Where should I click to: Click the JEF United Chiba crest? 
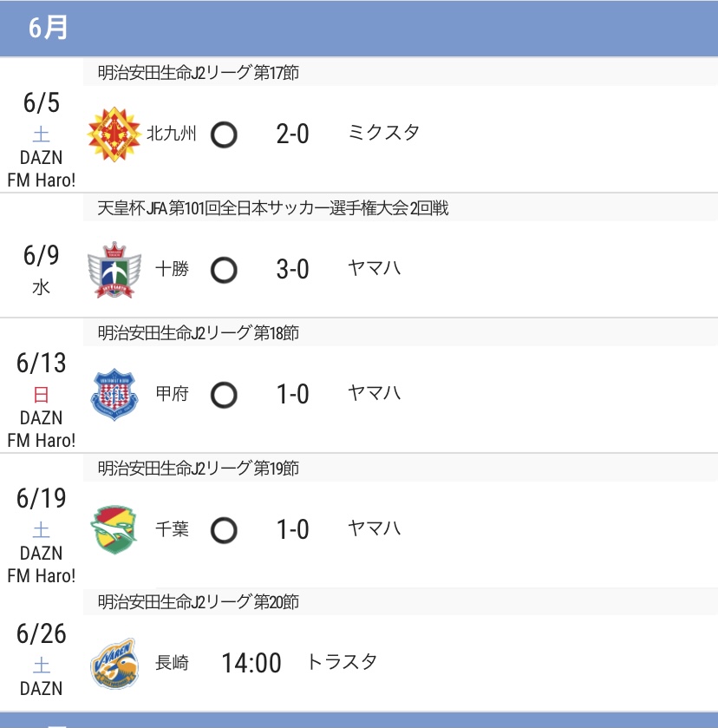pyautogui.click(x=114, y=529)
